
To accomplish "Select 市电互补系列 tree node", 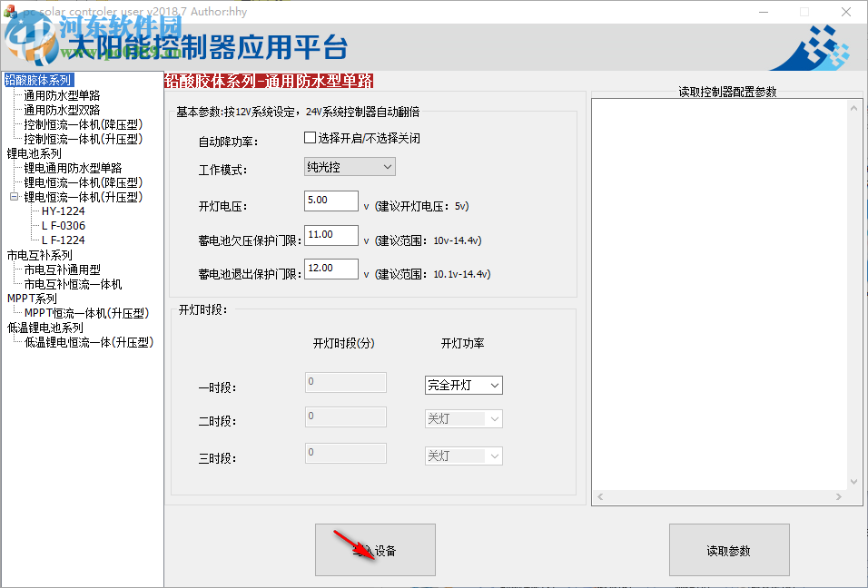I will pos(39,254).
